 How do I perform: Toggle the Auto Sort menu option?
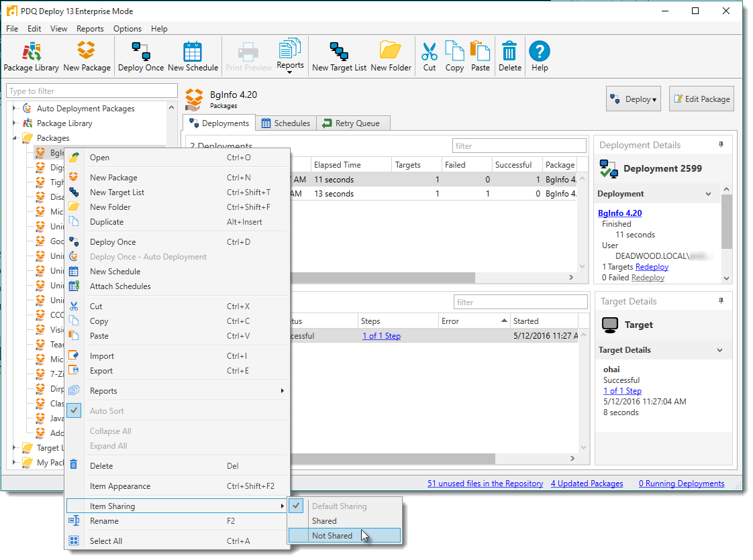(107, 411)
